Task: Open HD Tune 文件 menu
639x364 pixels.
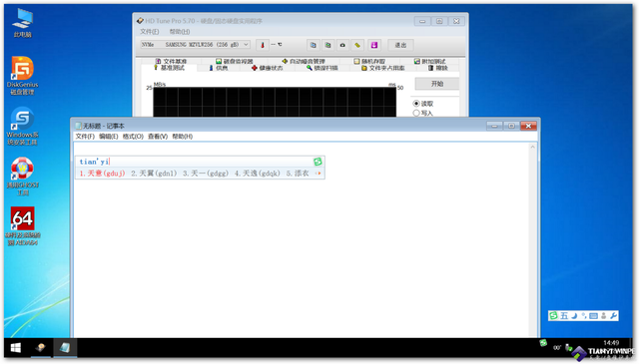Action: click(x=149, y=31)
